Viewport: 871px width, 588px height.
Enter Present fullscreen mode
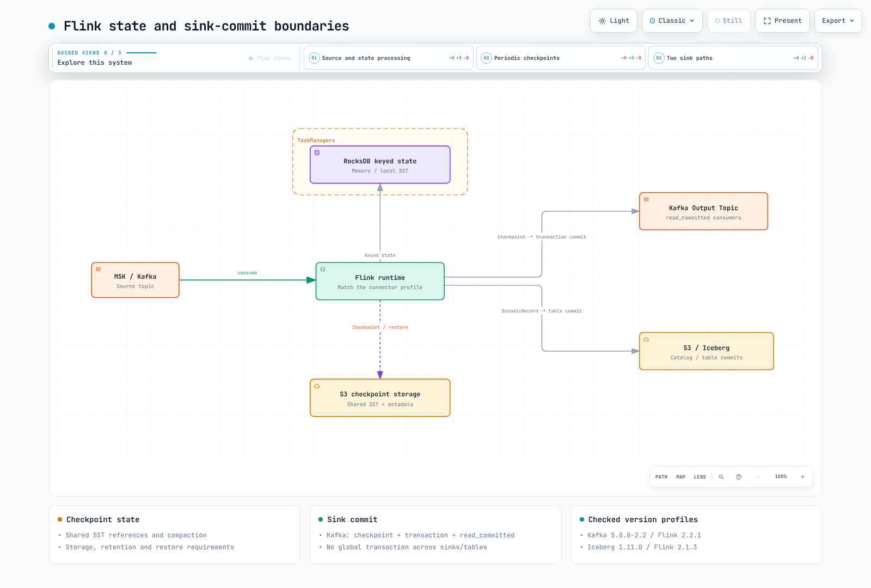782,21
